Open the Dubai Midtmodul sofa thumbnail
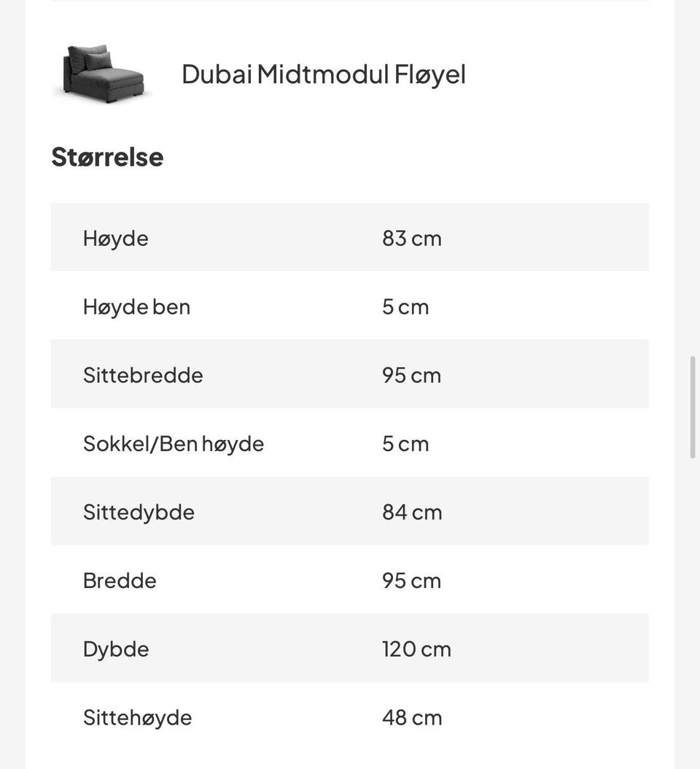The image size is (700, 769). (x=103, y=74)
